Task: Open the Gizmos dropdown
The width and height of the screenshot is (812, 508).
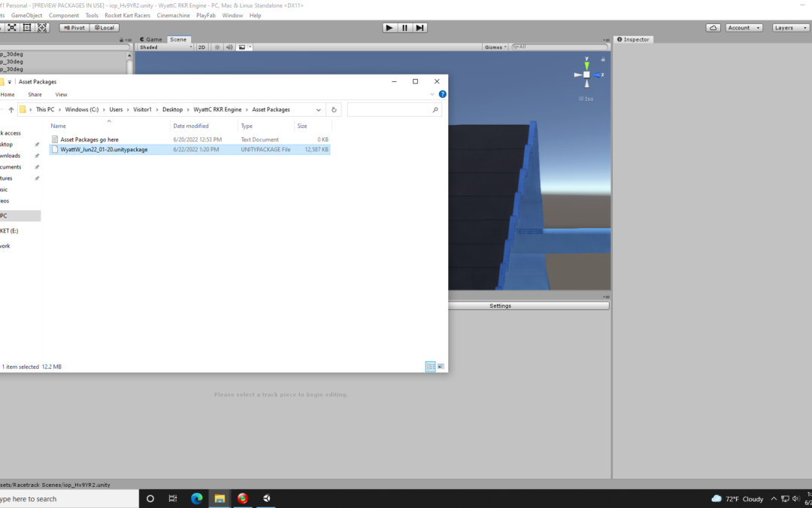Action: (495, 47)
